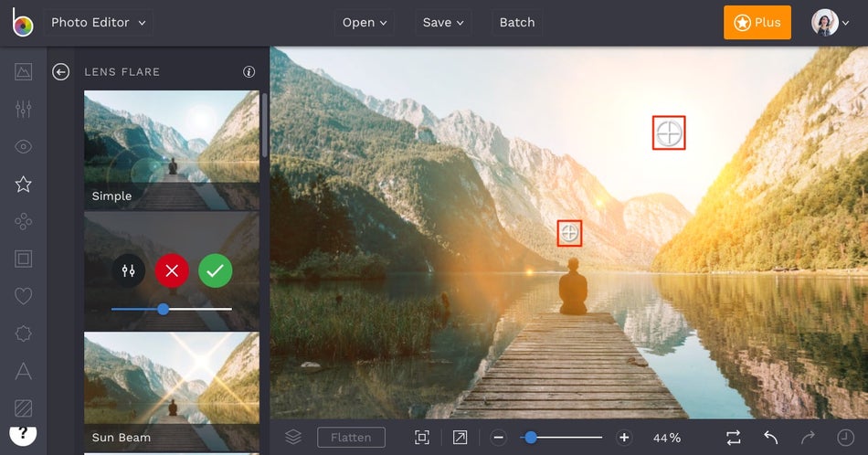Show Lens Flare info icon
868x455 pixels.
(x=249, y=72)
